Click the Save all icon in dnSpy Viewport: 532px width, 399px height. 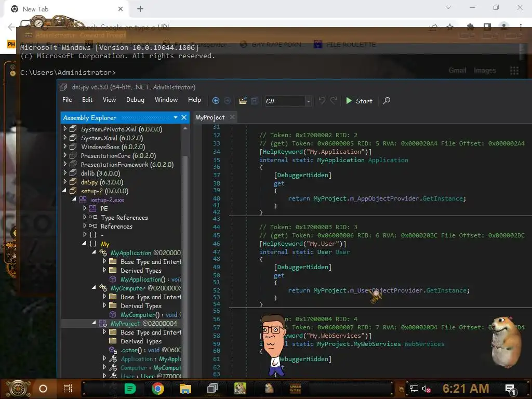point(255,101)
